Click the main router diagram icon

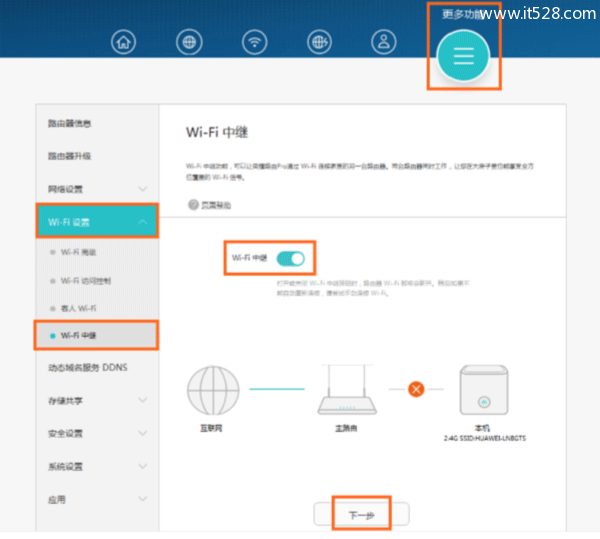point(347,389)
